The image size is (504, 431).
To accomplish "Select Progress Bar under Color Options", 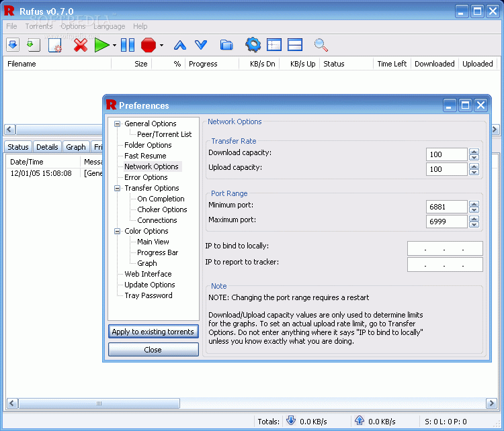I will 157,252.
